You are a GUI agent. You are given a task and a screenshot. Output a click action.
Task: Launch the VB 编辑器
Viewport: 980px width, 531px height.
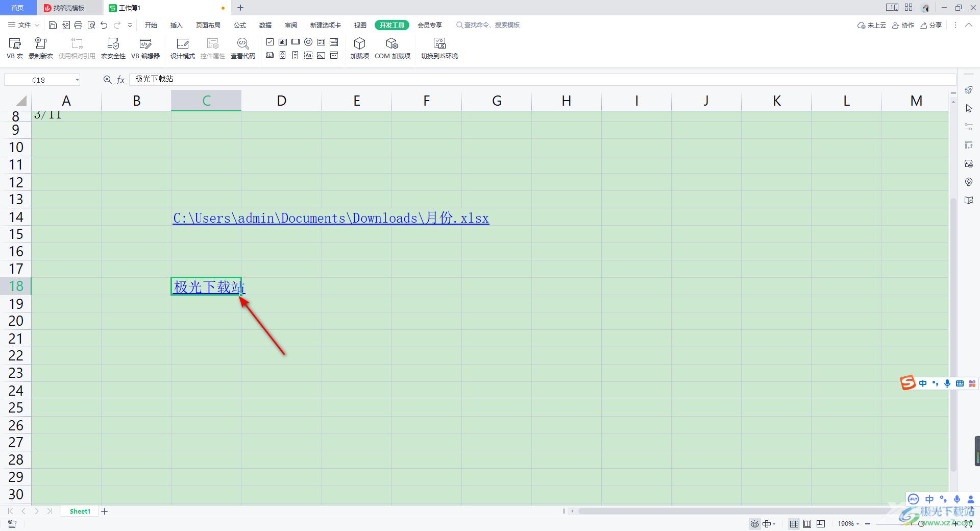tap(145, 49)
